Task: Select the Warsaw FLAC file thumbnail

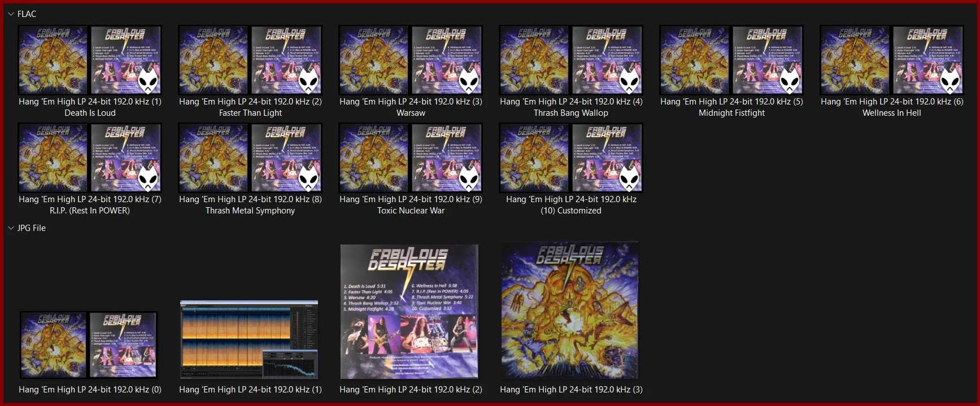Action: (x=411, y=60)
